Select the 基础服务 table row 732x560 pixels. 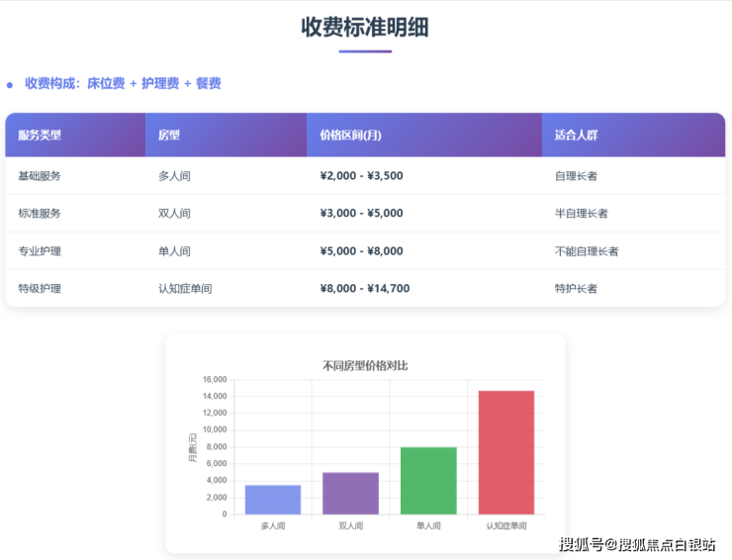365,176
